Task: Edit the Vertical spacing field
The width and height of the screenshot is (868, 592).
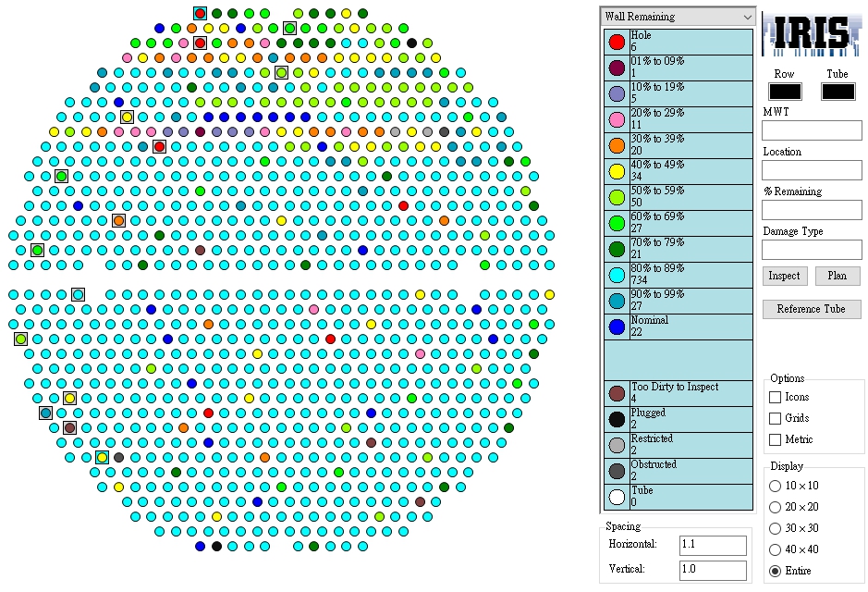Action: (x=713, y=570)
